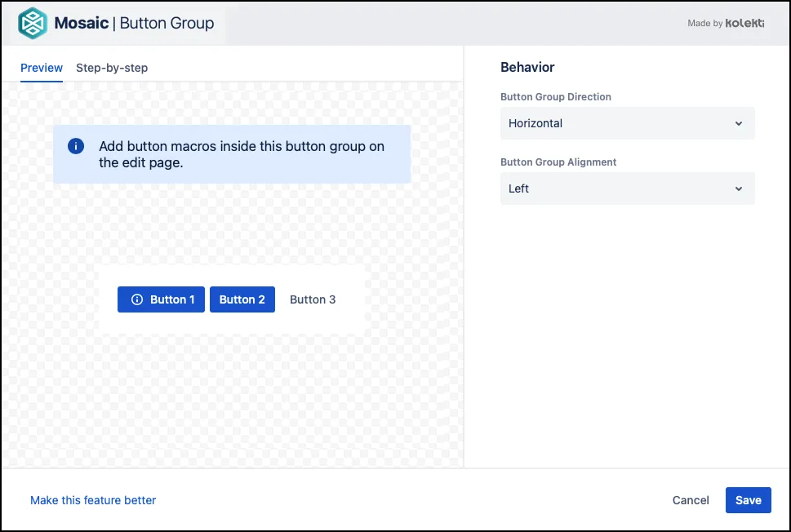
Task: Switch to the Preview tab
Action: (42, 68)
